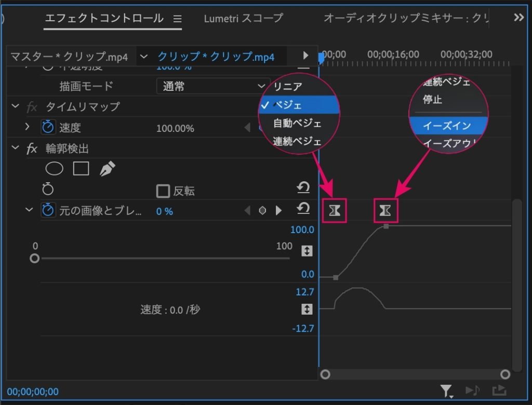Click the playhead marker on time ruler
This screenshot has height=405, width=532.
coord(321,58)
